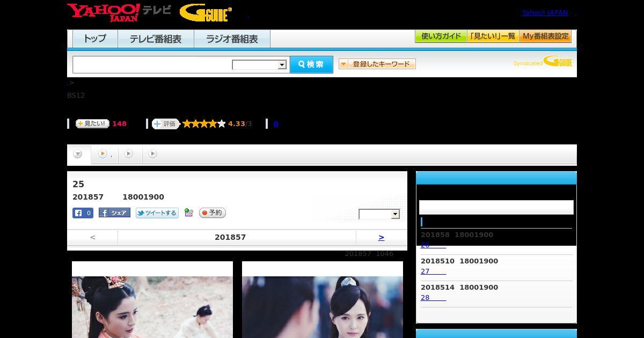Open the 0 comments link
Viewport: 644px width, 338px height.
(276, 124)
